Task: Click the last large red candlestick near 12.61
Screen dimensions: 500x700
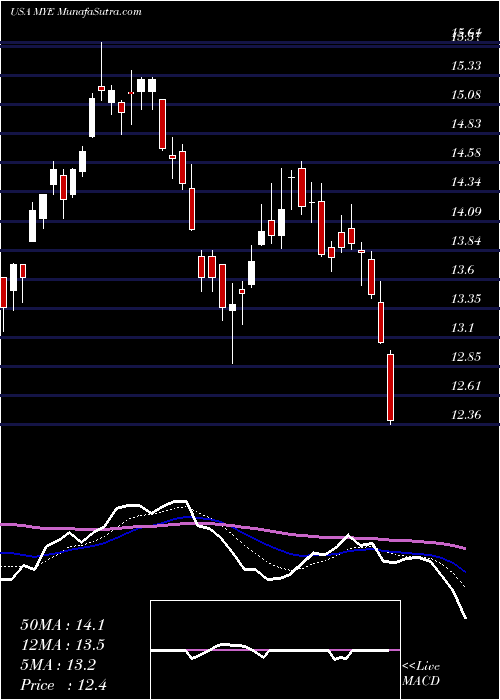Action: pyautogui.click(x=391, y=387)
